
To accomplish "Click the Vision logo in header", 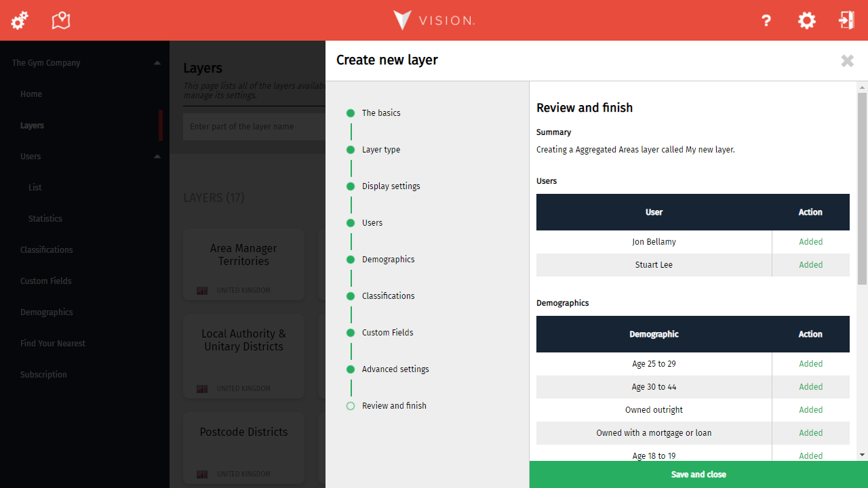I will click(x=434, y=20).
